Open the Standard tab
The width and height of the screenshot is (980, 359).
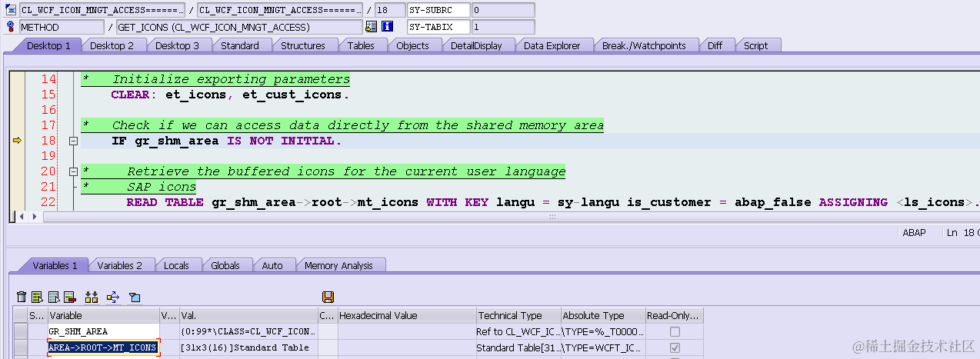click(240, 45)
